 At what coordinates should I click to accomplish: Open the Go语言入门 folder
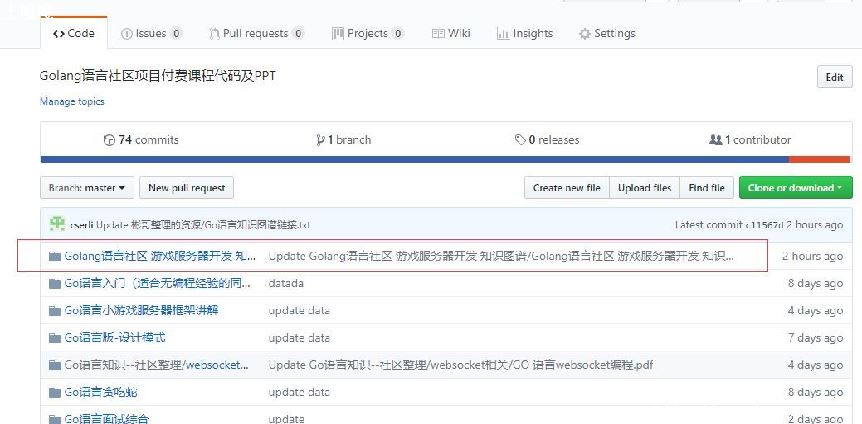coord(158,283)
